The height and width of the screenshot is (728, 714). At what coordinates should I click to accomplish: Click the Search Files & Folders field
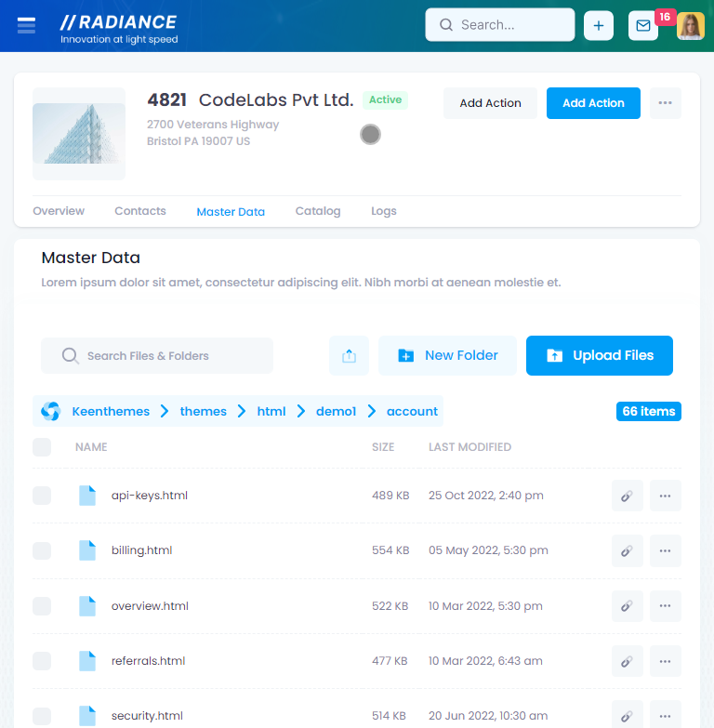point(157,356)
